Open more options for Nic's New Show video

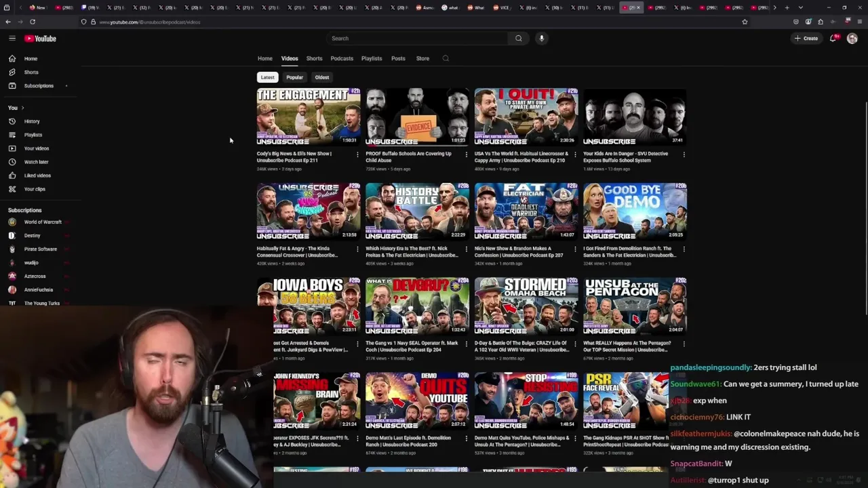tap(575, 249)
